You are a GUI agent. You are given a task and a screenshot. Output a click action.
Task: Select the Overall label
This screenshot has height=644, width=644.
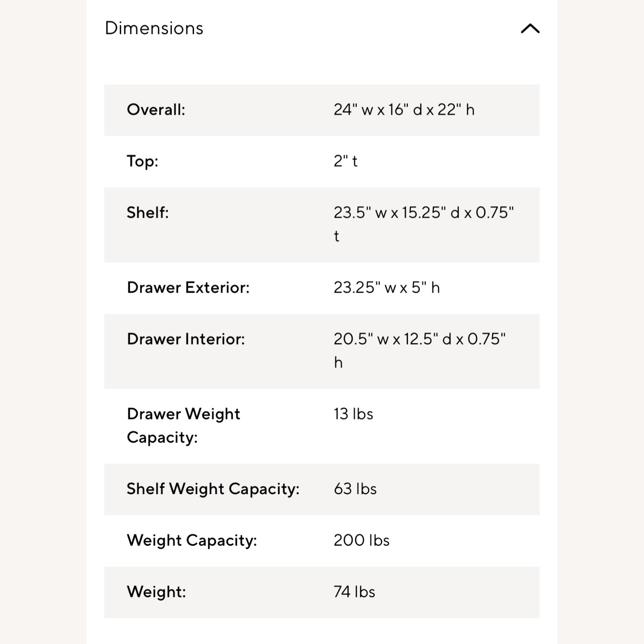156,110
